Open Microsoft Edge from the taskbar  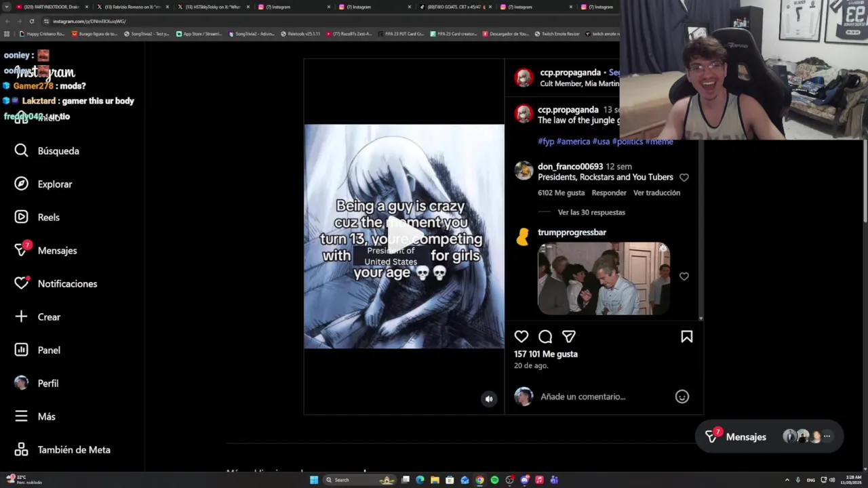[420, 480]
